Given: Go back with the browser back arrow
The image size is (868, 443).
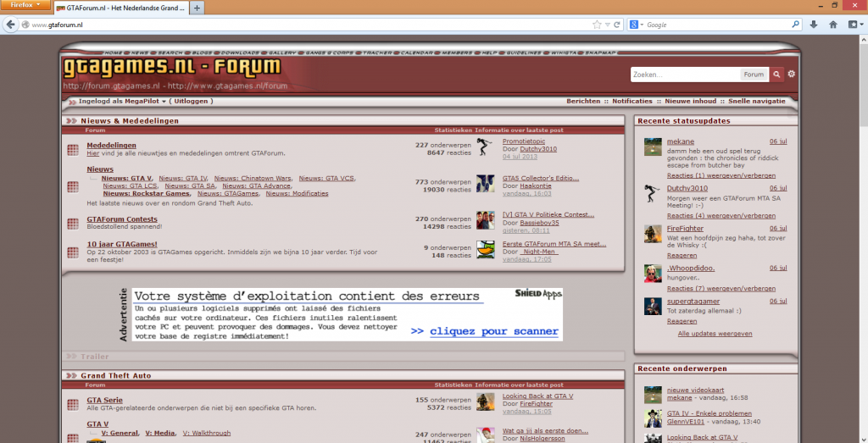Looking at the screenshot, I should (x=10, y=25).
